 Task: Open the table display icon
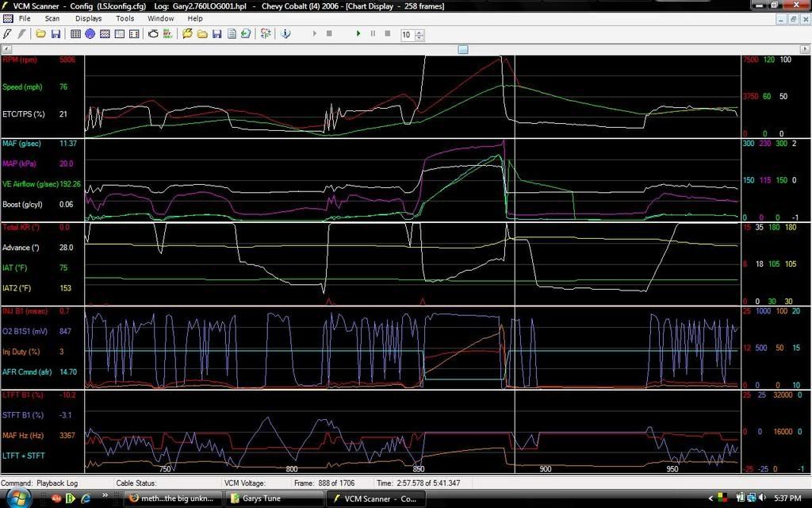tap(76, 34)
